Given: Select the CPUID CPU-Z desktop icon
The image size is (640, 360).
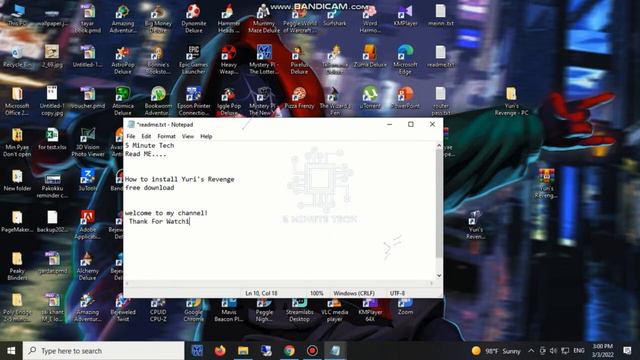Looking at the screenshot, I should point(158,311).
